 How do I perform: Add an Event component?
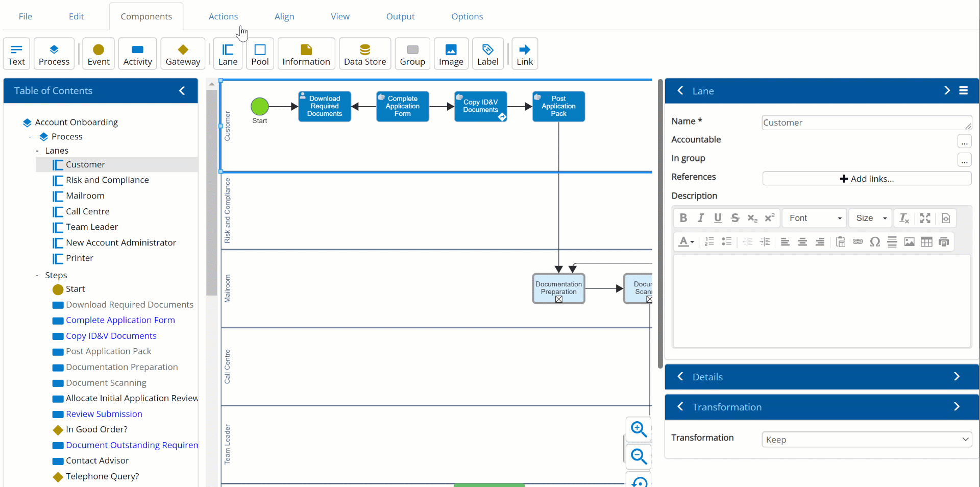[99, 54]
